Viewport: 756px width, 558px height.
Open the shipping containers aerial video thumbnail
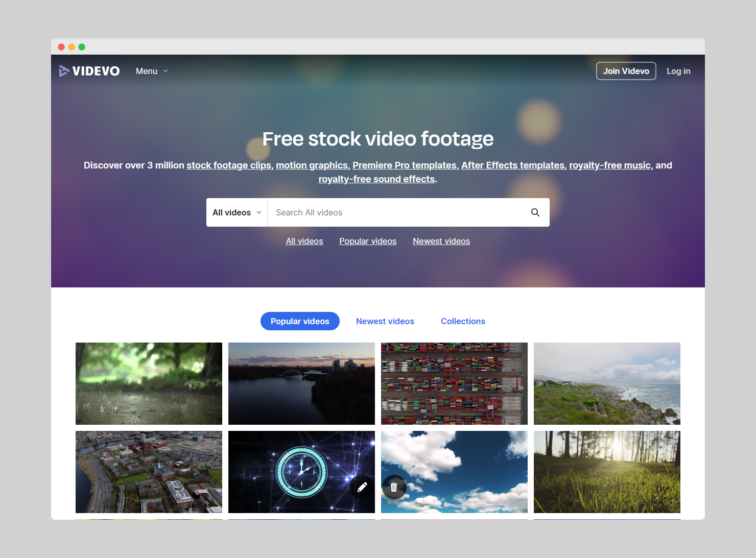[x=454, y=383]
